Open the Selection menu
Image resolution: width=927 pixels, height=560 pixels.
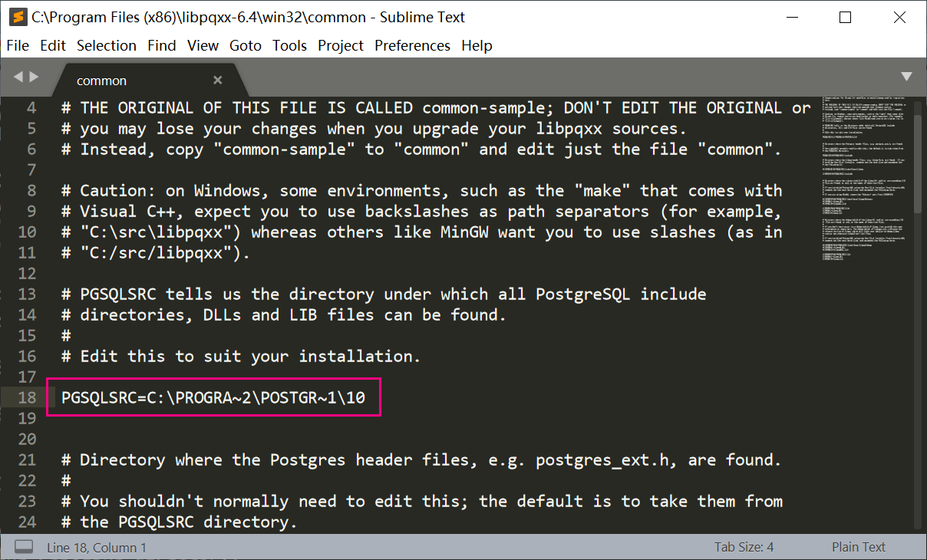point(107,46)
